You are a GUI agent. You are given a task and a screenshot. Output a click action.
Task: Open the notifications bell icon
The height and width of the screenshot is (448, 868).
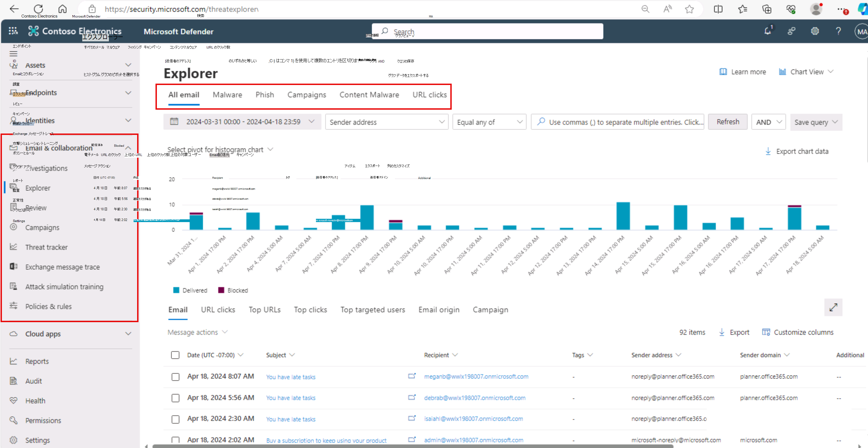[x=768, y=31]
